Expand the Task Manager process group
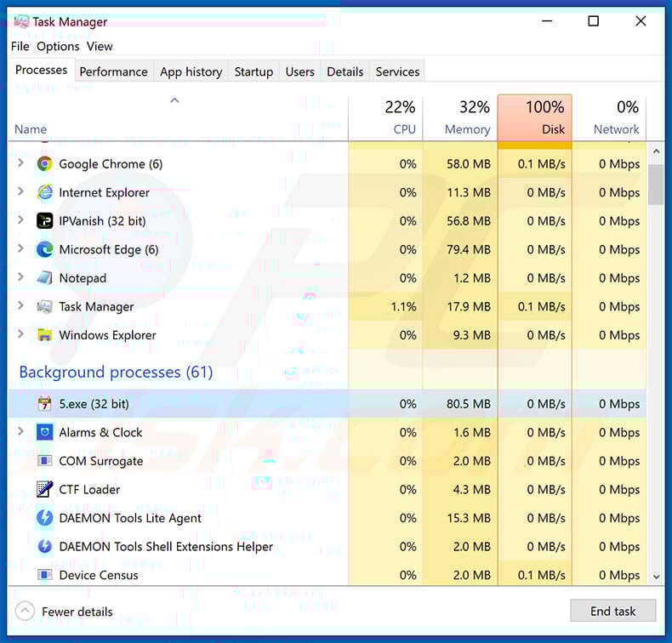Screen dimensions: 672x643 pos(20,306)
